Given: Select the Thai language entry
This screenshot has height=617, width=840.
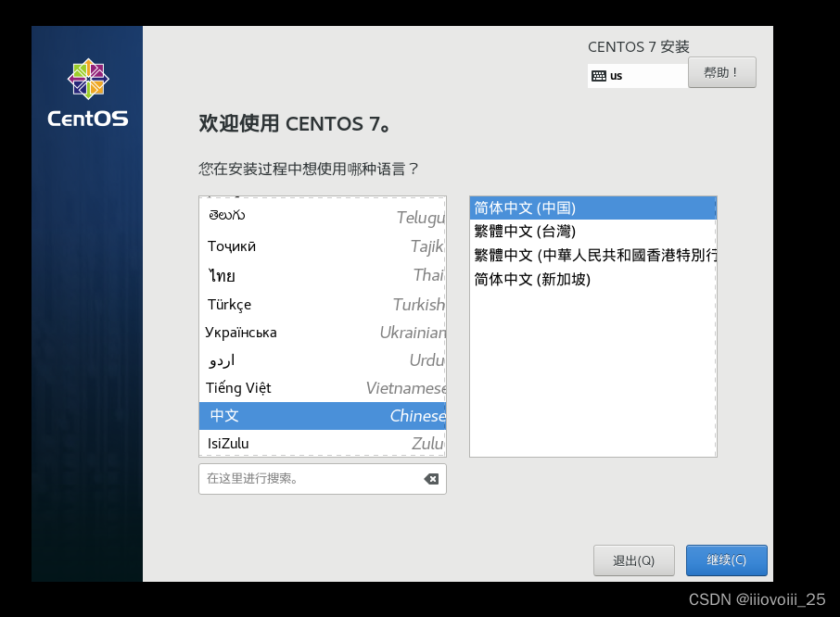Looking at the screenshot, I should (x=322, y=275).
